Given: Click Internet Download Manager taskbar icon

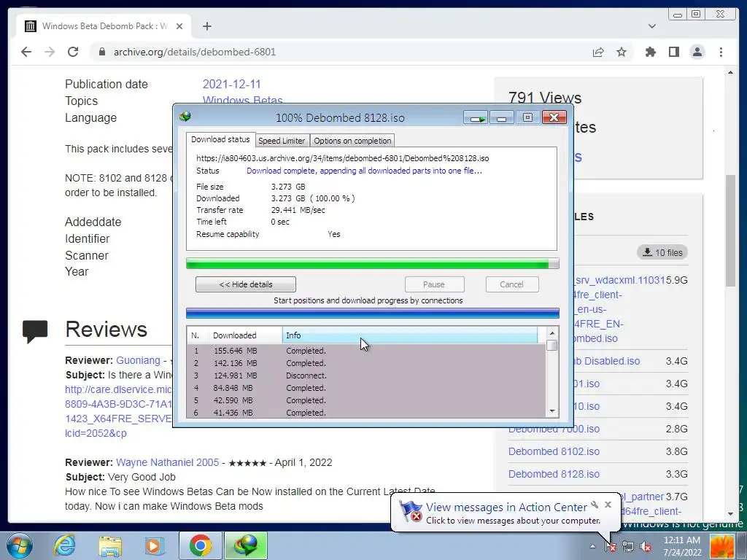Looking at the screenshot, I should 246,545.
